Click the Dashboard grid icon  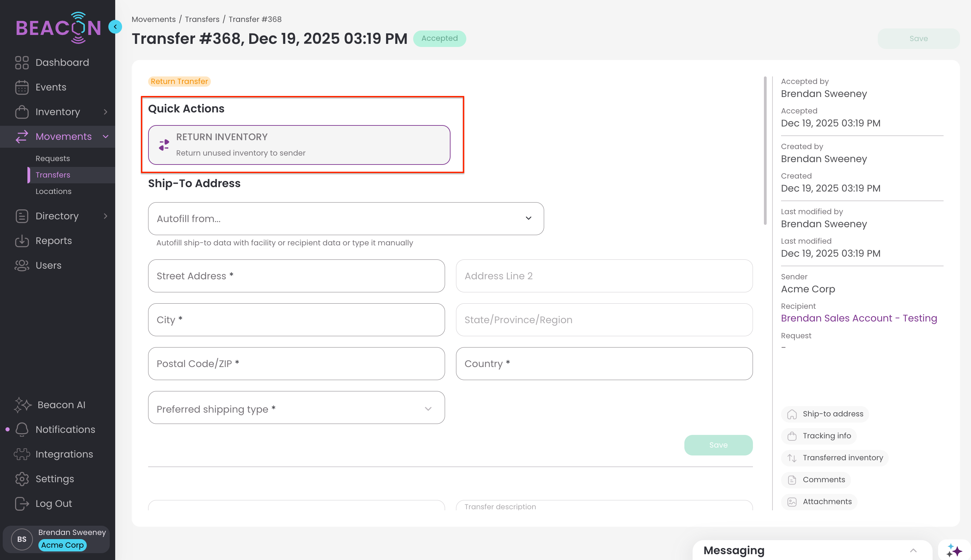[22, 62]
